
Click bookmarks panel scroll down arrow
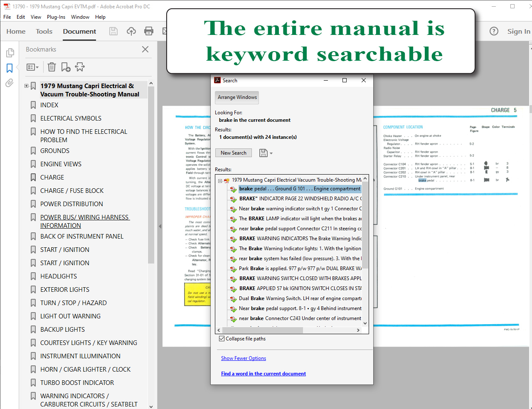[151, 406]
